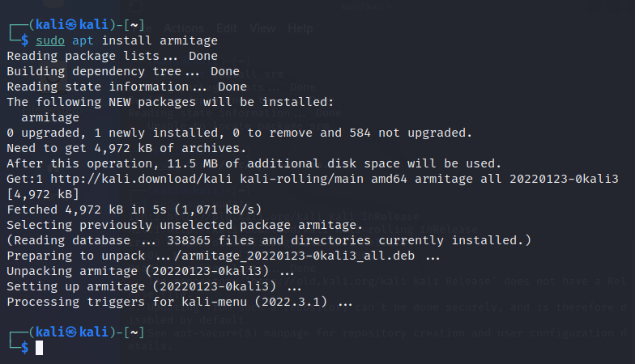Click the underlined sudo command word
Viewport: 635px width, 364px height.
(x=50, y=40)
